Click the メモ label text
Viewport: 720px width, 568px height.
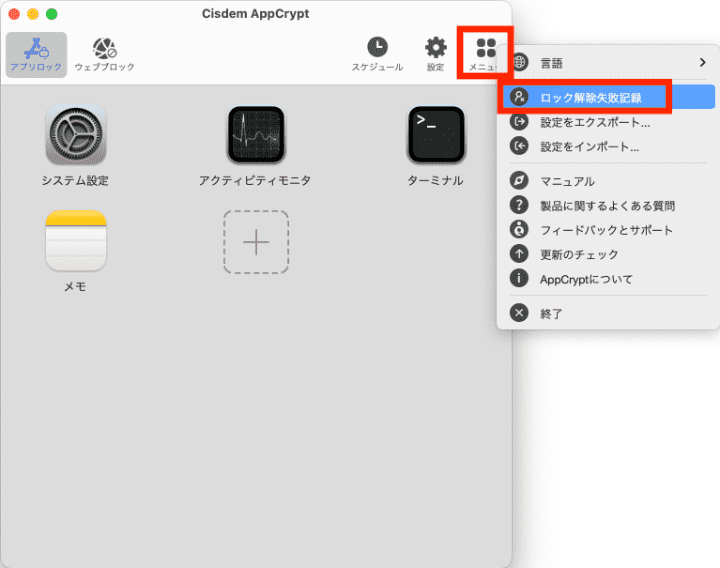75,287
